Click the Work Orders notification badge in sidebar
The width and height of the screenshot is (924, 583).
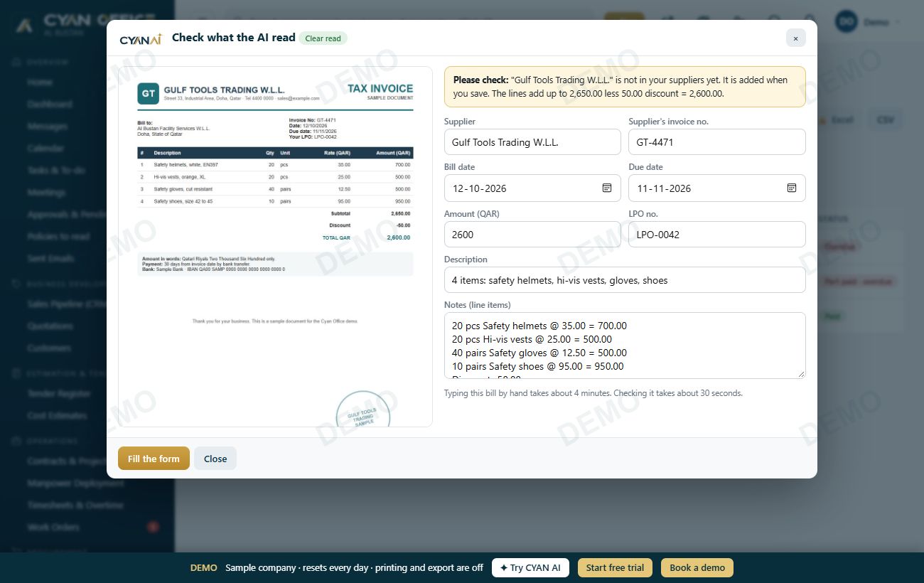[x=152, y=527]
